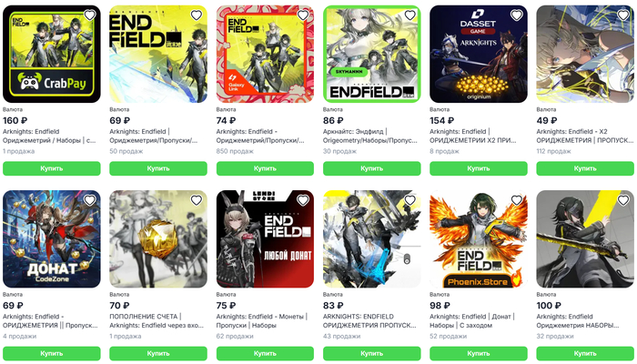Click heart icon on Dasset Game card

[516, 15]
